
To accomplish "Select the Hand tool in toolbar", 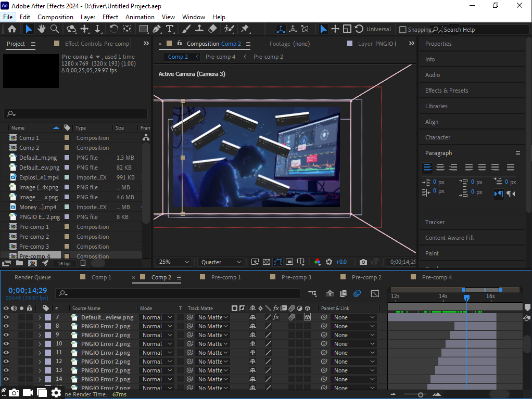I will pyautogui.click(x=42, y=29).
